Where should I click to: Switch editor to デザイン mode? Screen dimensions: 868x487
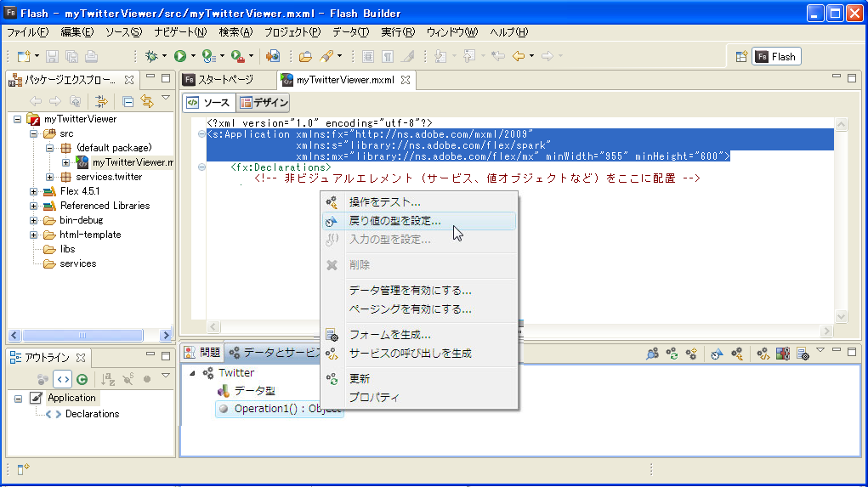coord(264,102)
